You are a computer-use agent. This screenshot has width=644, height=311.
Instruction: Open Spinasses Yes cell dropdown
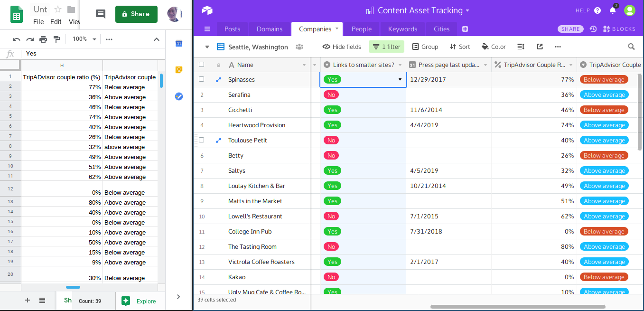pyautogui.click(x=400, y=80)
